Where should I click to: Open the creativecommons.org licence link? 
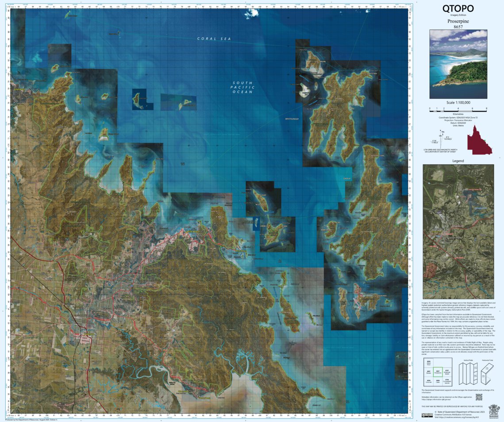[x=456, y=417]
